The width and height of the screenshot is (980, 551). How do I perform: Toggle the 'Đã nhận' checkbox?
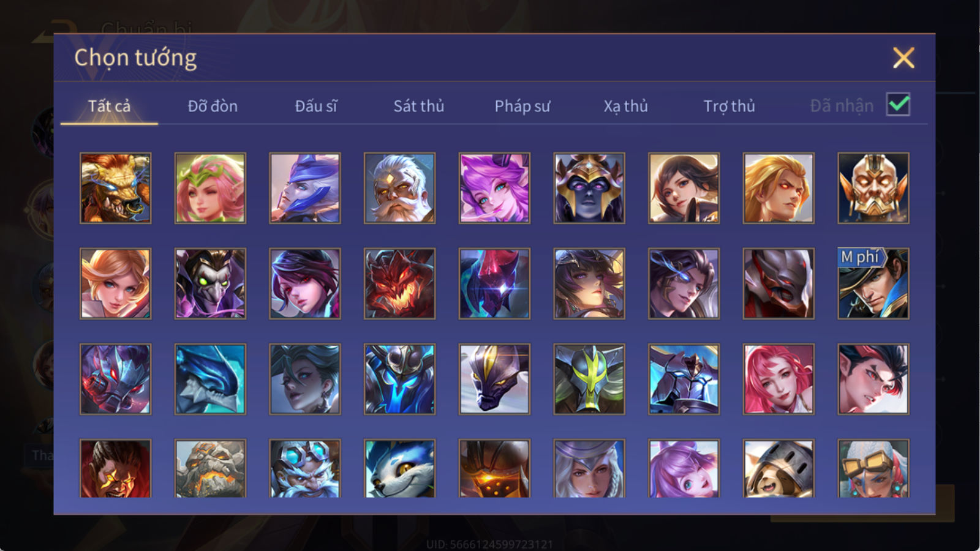898,105
